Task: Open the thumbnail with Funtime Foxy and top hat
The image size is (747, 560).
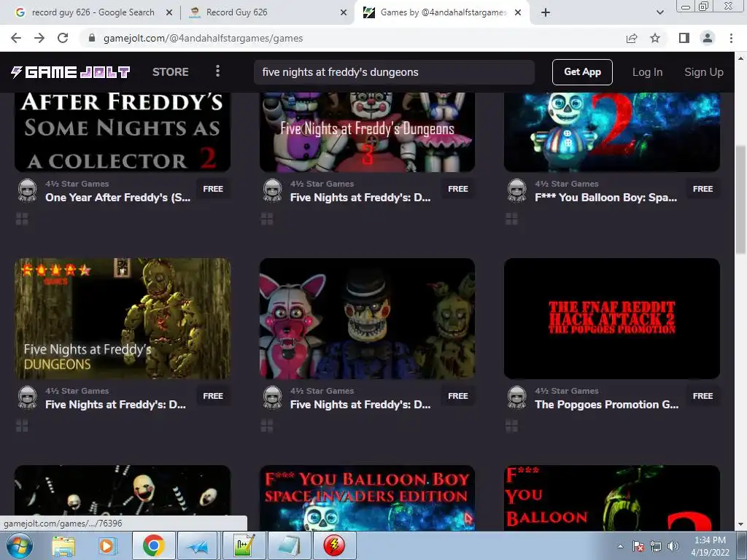Action: 367,319
